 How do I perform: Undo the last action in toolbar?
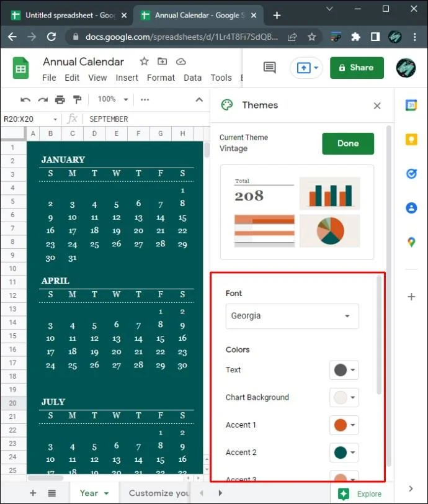point(25,100)
